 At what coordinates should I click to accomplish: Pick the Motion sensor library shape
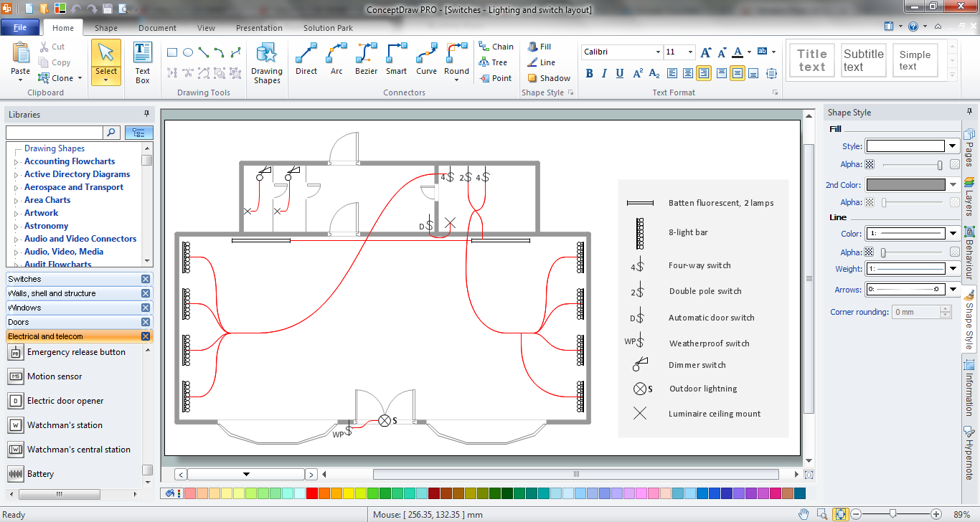[55, 376]
